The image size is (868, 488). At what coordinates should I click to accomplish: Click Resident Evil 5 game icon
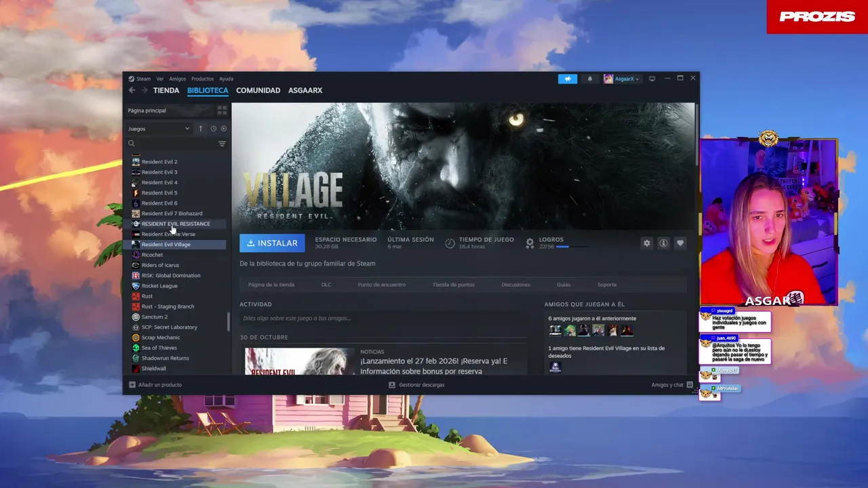click(136, 192)
